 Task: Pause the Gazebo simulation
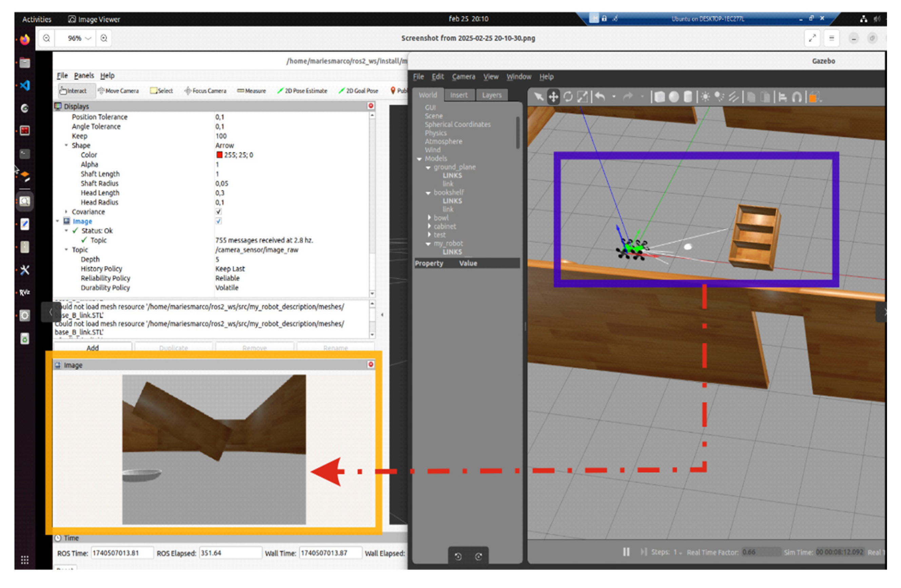626,552
